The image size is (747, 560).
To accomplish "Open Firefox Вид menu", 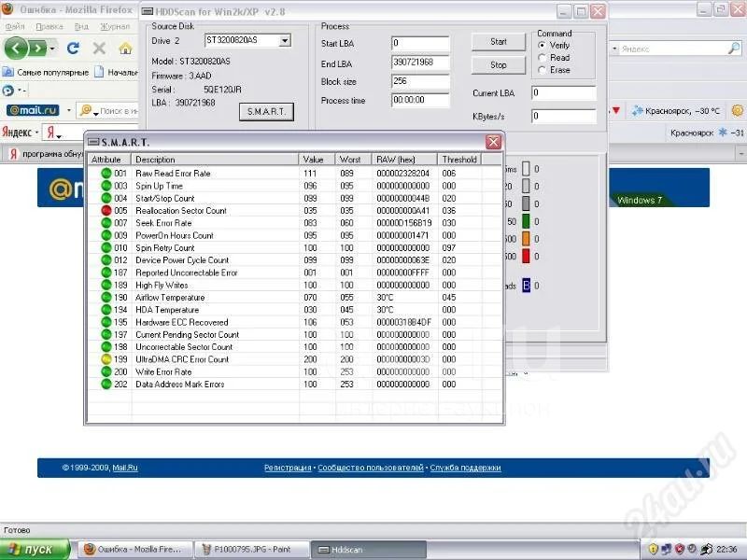I will [81, 27].
